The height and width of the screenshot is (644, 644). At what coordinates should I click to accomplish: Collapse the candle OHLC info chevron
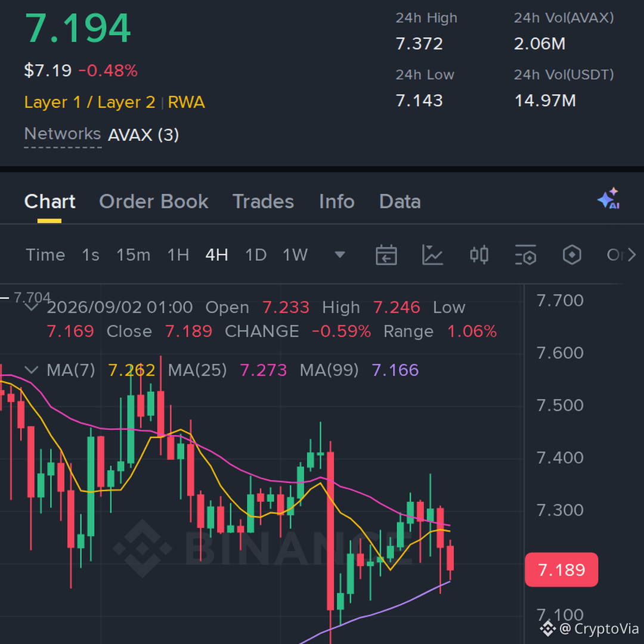(32, 307)
